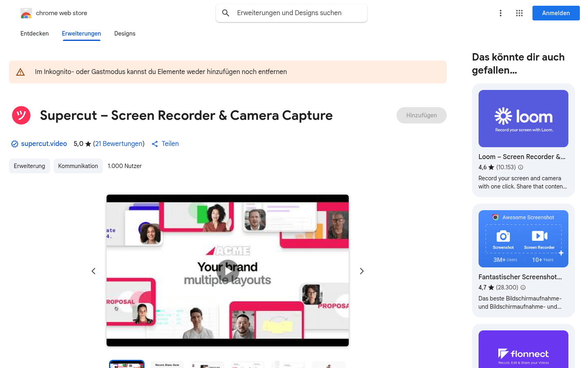Click the share icon beside Teilen

pos(155,144)
